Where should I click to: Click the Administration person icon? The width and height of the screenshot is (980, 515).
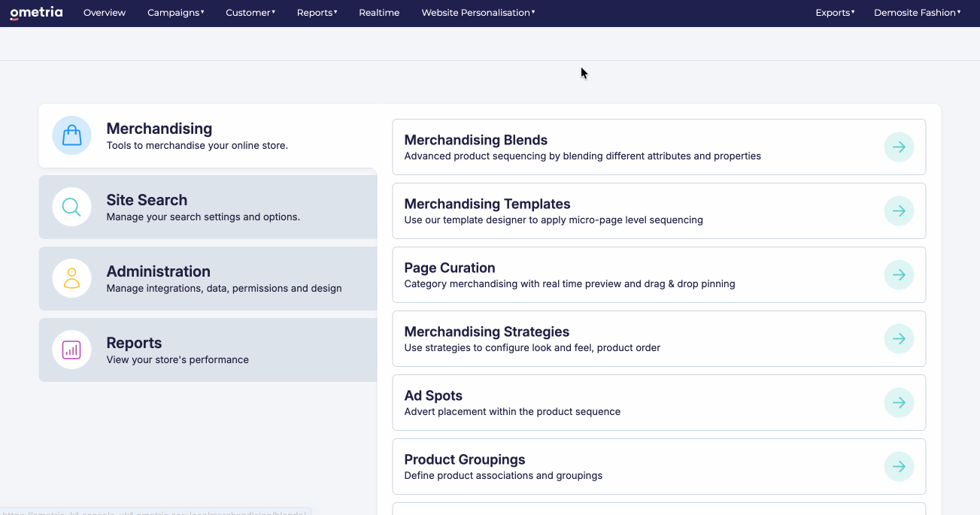click(71, 278)
